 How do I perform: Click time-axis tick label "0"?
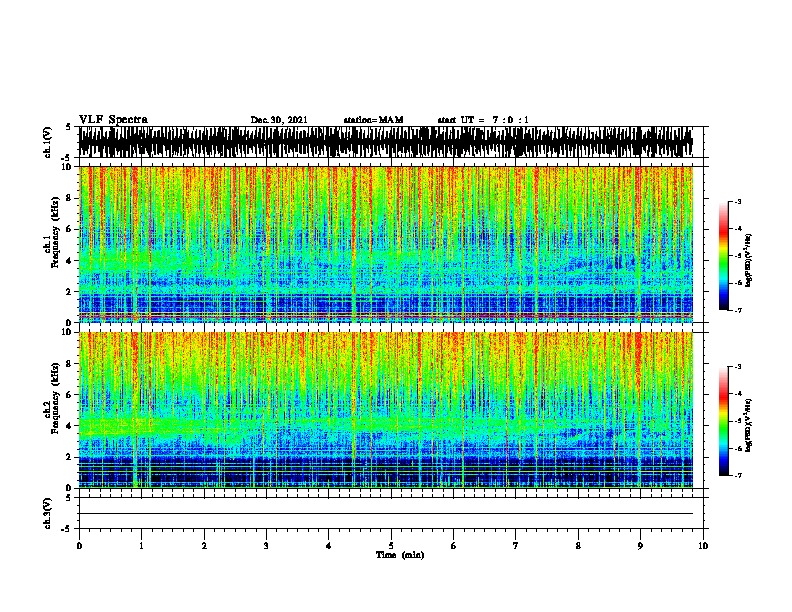click(x=79, y=546)
